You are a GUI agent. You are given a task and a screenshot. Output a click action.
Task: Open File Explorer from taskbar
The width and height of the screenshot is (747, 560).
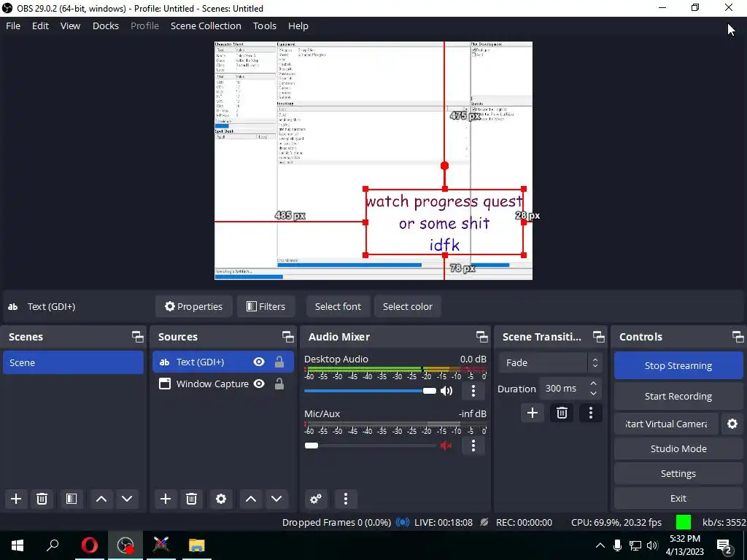click(x=196, y=545)
